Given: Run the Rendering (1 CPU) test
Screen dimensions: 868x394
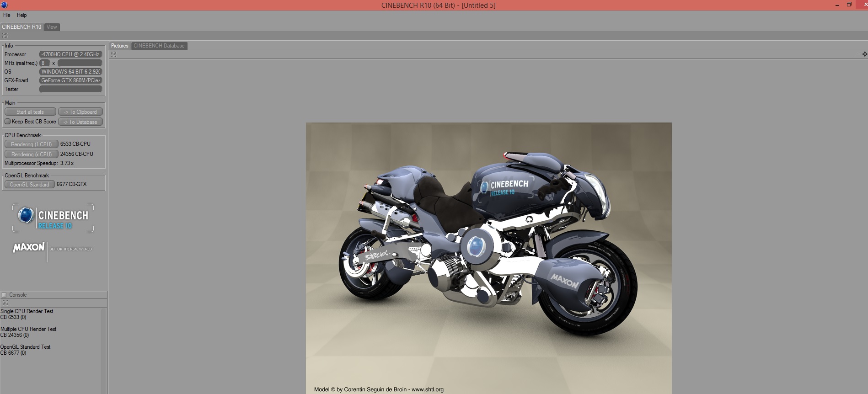Looking at the screenshot, I should 32,144.
